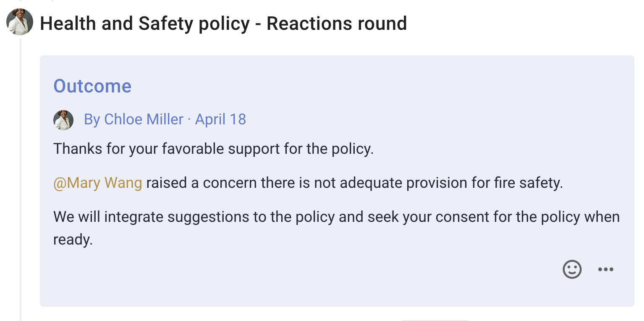The image size is (644, 321).
Task: Click Chloe Miller's small avatar in Outcome
Action: pyautogui.click(x=63, y=120)
